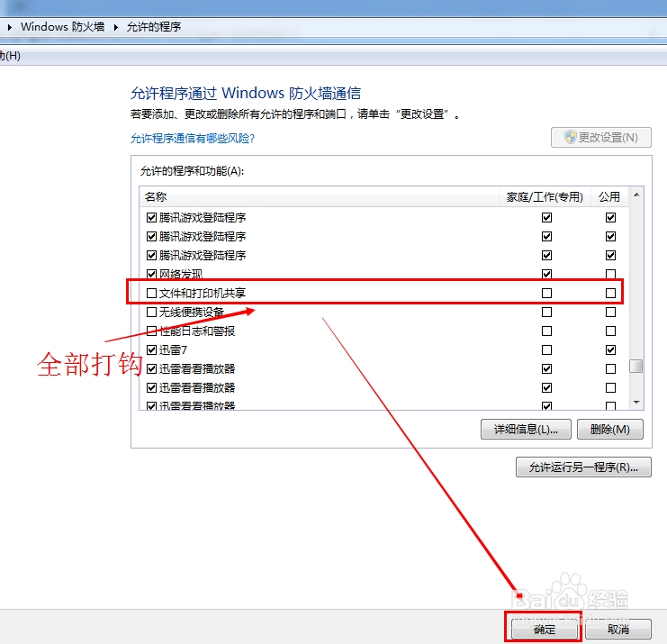The image size is (667, 644).
Task: Check the 文件和打印机共享 name checkbox
Action: (x=151, y=294)
